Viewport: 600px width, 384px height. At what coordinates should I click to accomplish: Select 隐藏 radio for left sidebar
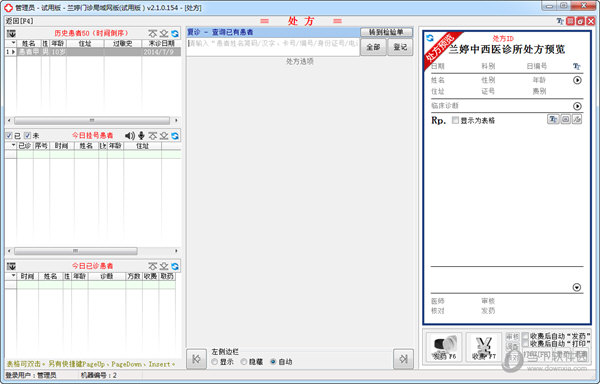click(244, 361)
